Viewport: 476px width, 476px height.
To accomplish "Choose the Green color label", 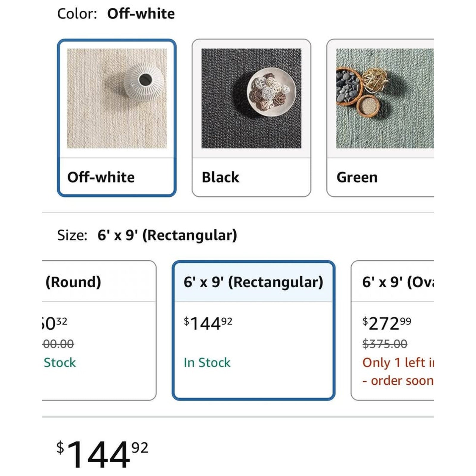I will [357, 177].
